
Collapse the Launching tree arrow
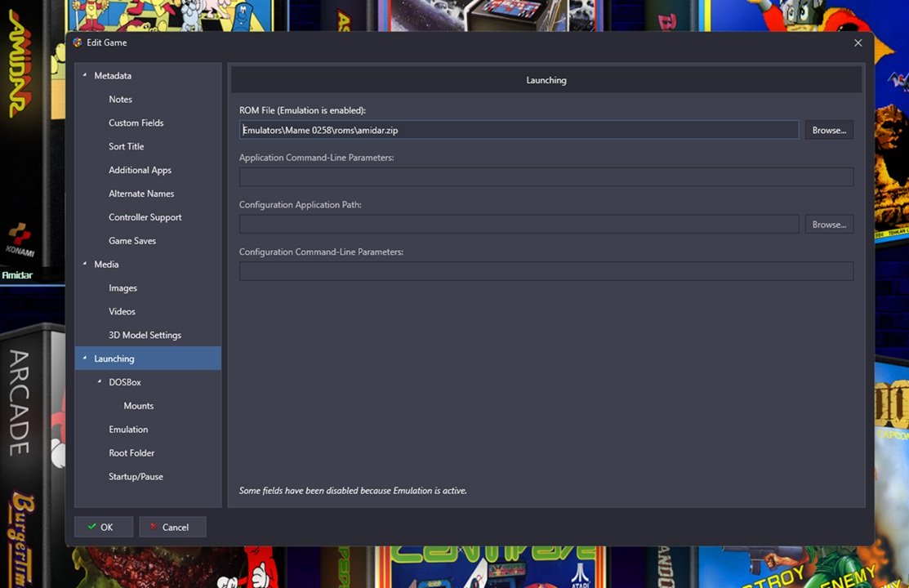pyautogui.click(x=85, y=359)
